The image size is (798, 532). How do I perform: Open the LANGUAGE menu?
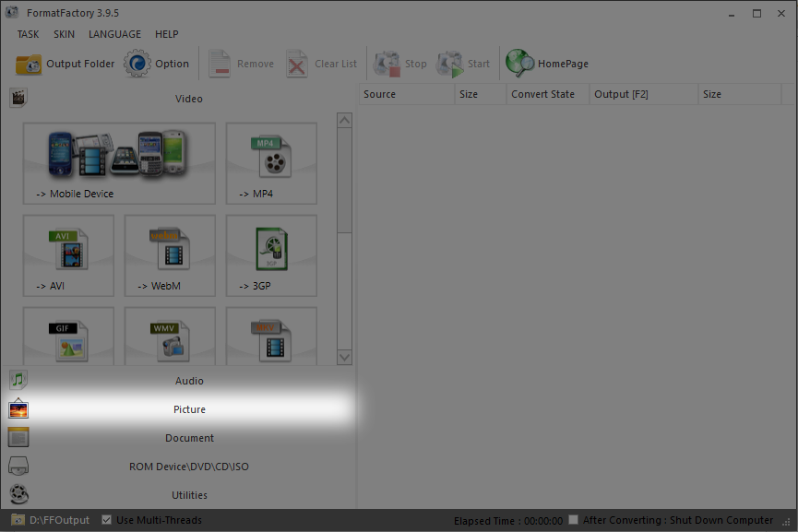[114, 34]
